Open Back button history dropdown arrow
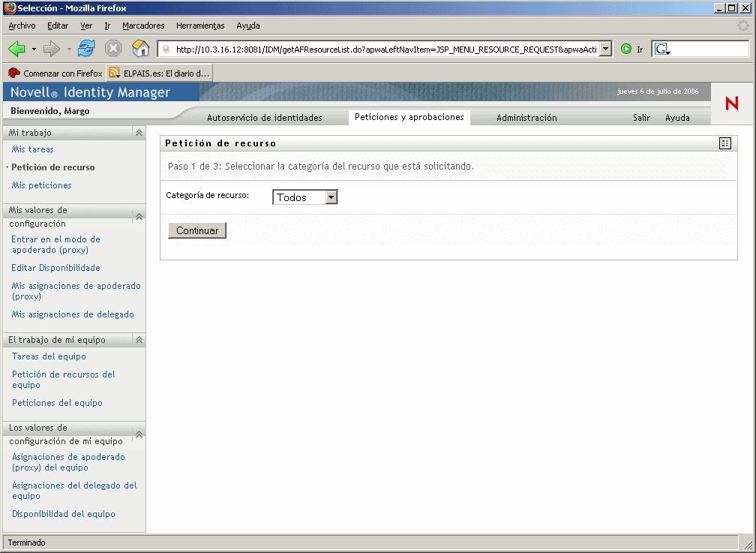Screen dimensions: 756x553 pyautogui.click(x=34, y=49)
